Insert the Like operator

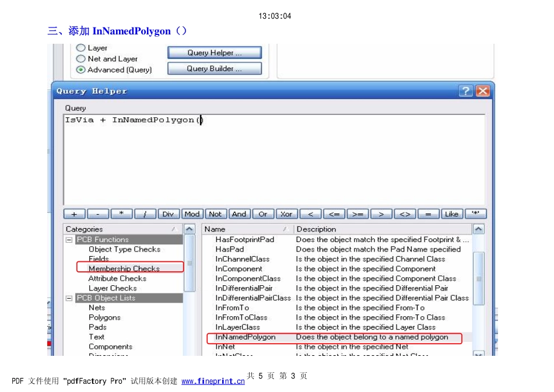coord(452,214)
